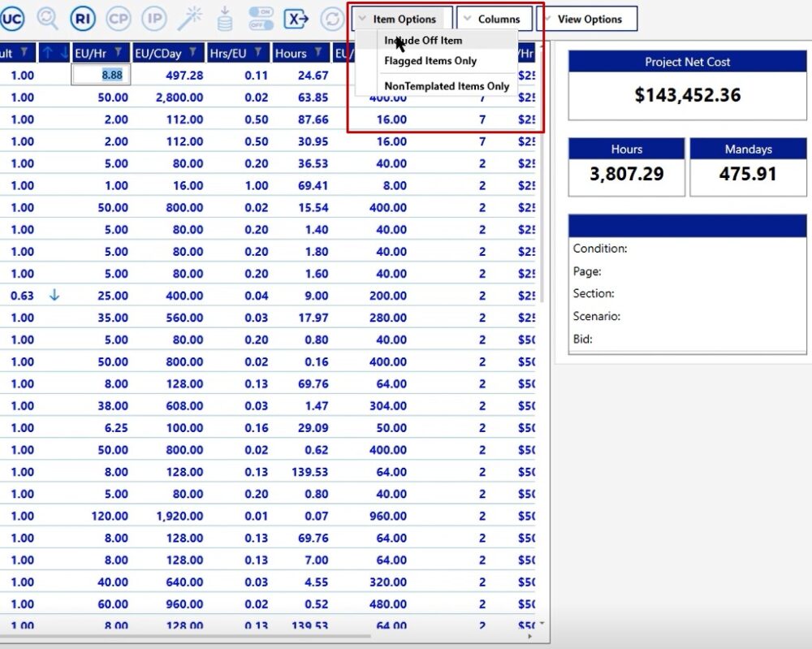Select NonTemplated Items Only menu entry
Image resolution: width=812 pixels, height=649 pixels.
tap(447, 86)
